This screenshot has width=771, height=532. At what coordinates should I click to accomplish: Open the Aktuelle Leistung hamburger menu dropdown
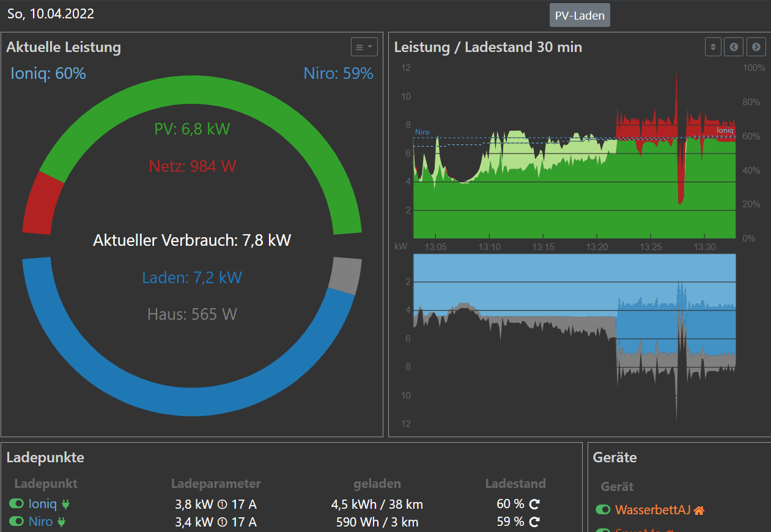point(364,47)
